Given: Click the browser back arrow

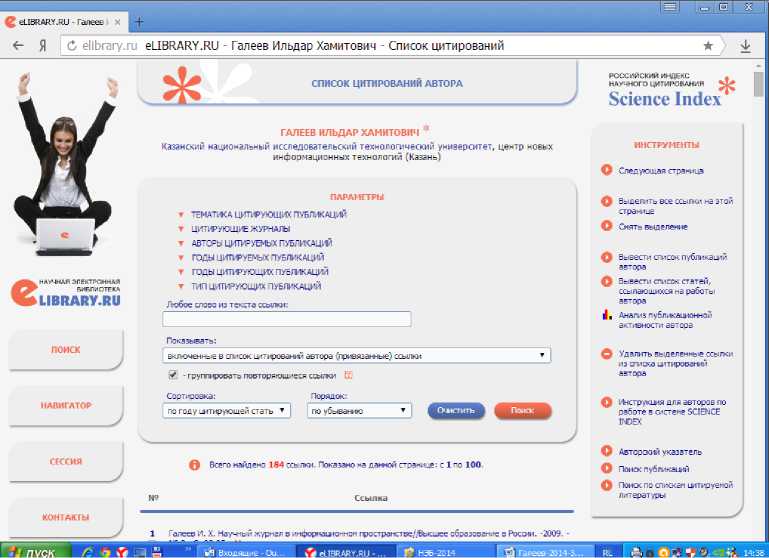Looking at the screenshot, I should coord(18,46).
